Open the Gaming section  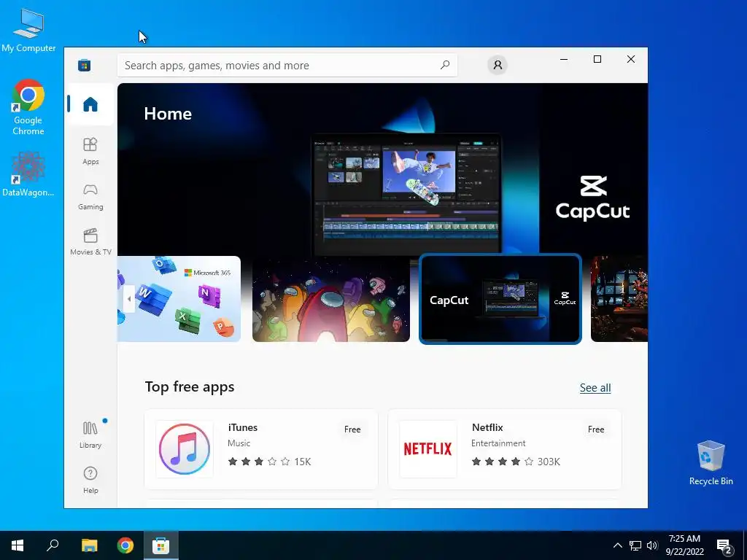(x=90, y=197)
